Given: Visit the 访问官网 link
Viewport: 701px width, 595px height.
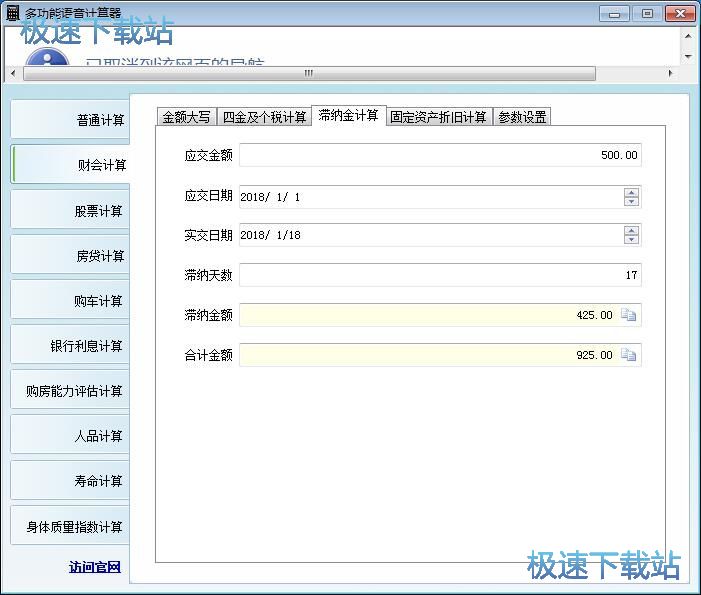Looking at the screenshot, I should coord(95,567).
